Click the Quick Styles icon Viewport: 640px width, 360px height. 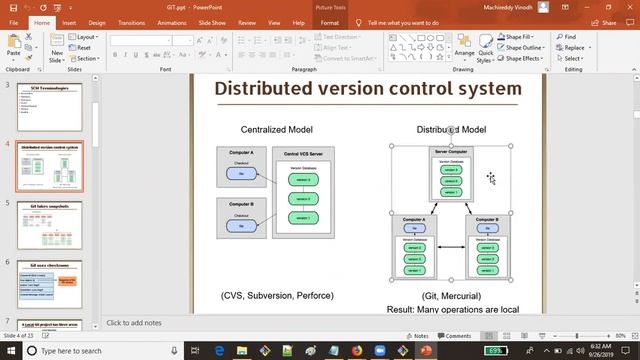(486, 48)
